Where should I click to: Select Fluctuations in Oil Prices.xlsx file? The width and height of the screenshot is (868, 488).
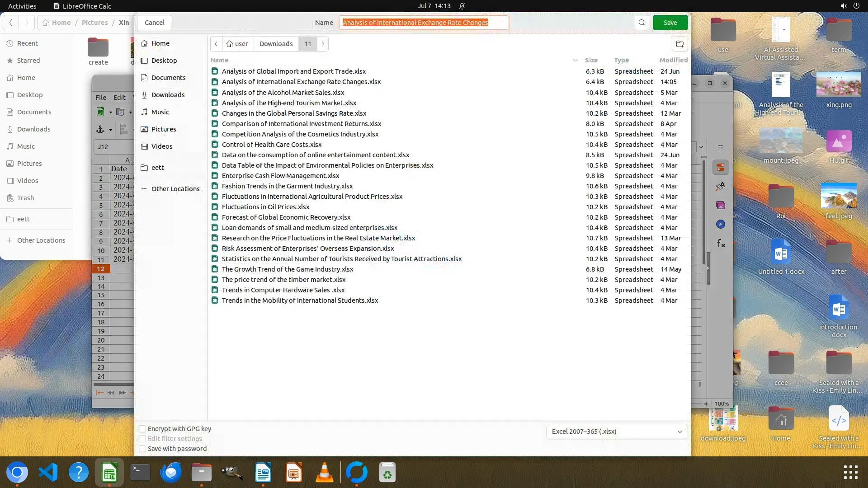(265, 207)
